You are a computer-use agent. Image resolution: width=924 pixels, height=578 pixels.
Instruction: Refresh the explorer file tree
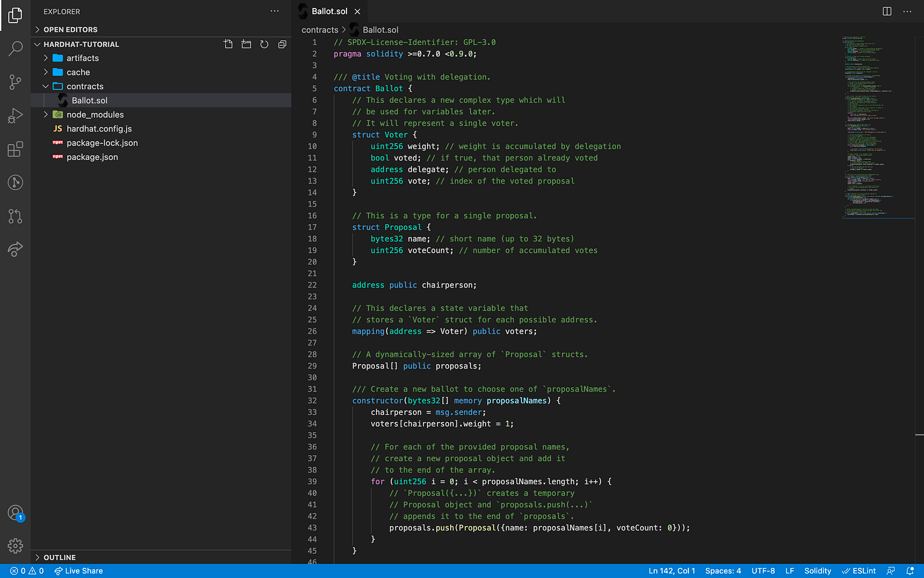(x=264, y=44)
